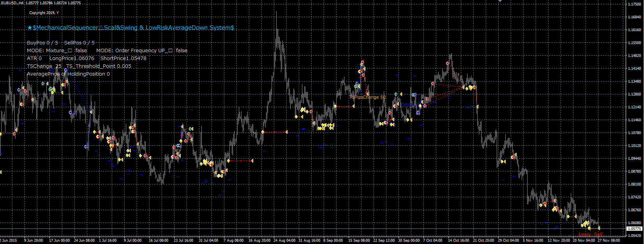The width and height of the screenshot is (644, 244).
Task: Click time axis label '1 Jul 16:00'
Action: click(108, 240)
